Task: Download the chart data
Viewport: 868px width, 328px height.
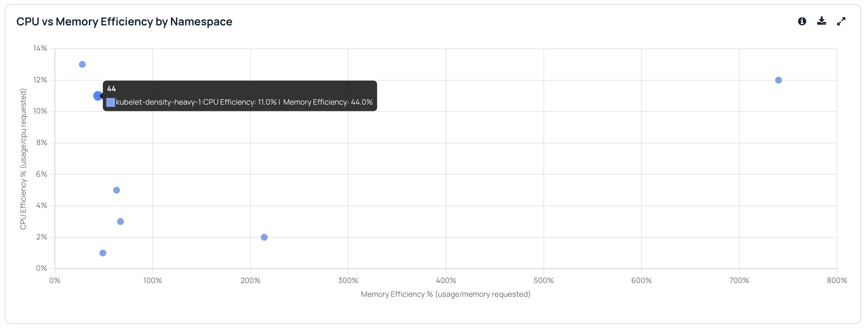Action: pos(821,21)
